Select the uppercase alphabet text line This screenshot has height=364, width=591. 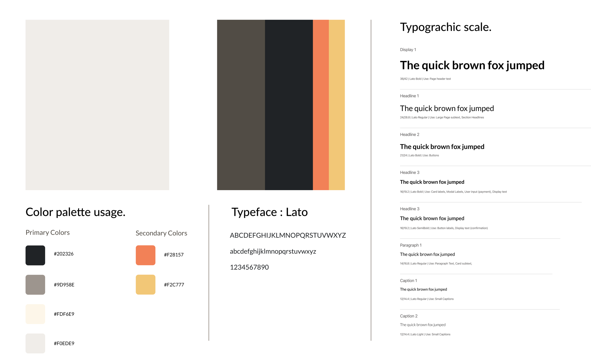pos(288,235)
